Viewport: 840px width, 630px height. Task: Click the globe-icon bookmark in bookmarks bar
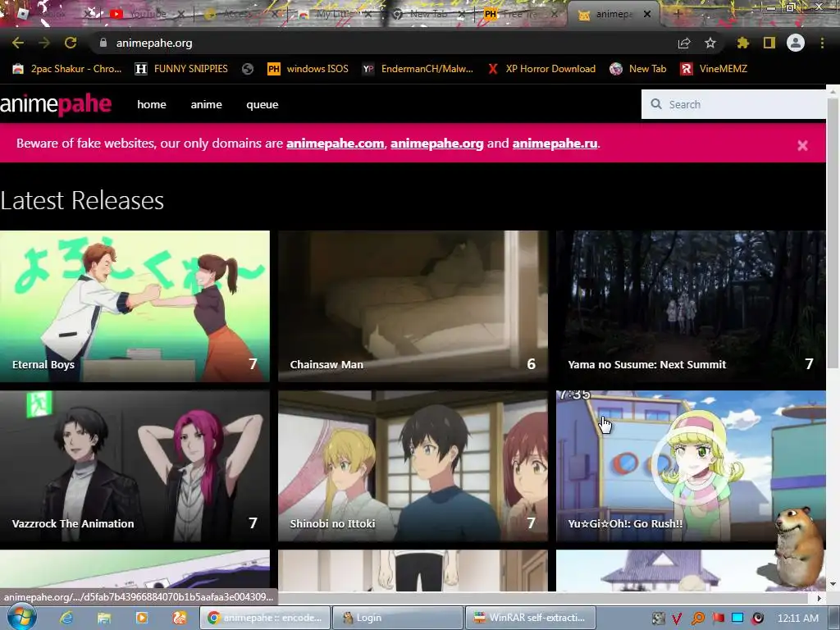(x=248, y=69)
